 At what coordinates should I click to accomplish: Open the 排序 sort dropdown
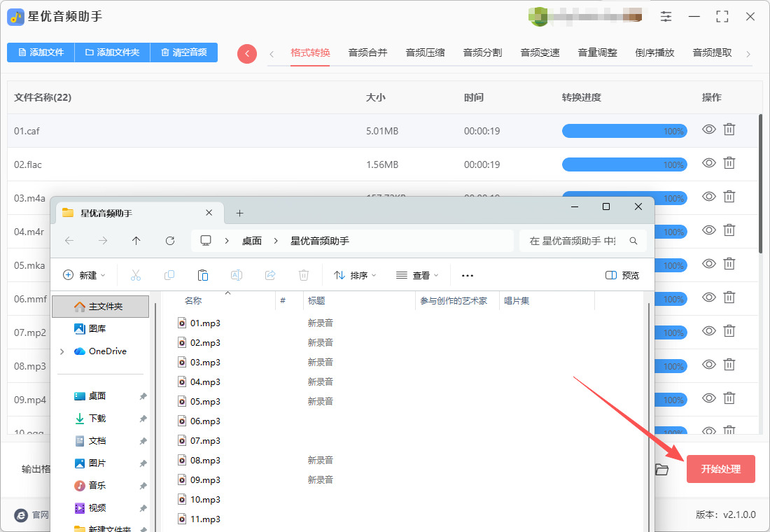point(355,275)
